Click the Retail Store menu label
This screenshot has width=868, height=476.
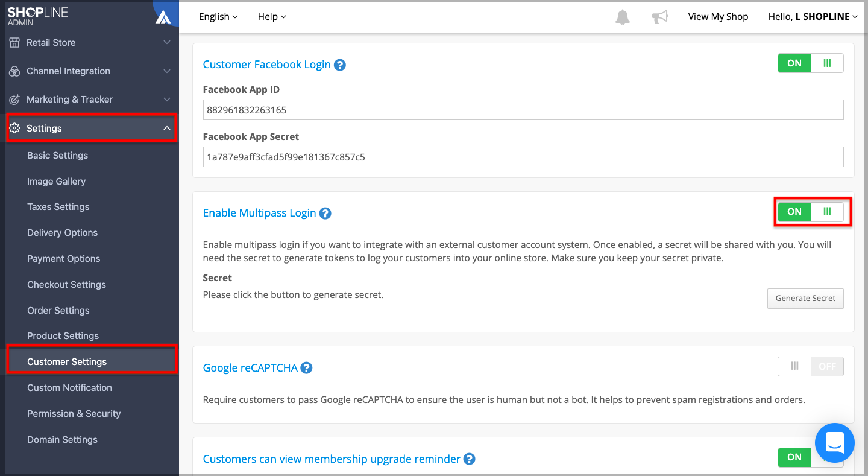pos(51,43)
